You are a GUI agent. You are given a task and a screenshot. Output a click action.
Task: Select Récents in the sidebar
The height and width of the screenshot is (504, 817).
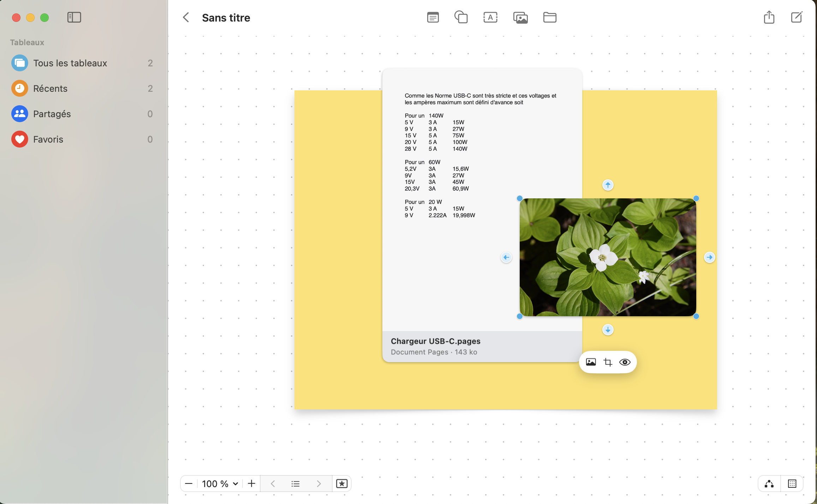[x=50, y=89]
